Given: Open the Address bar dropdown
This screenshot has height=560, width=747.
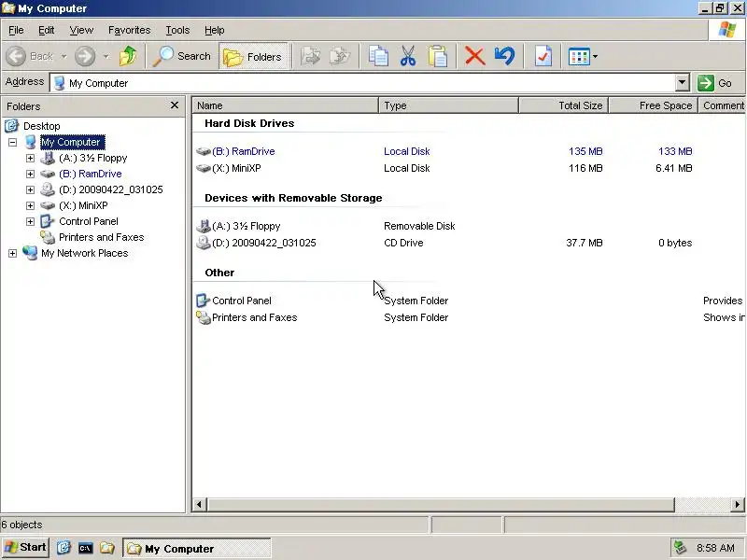Looking at the screenshot, I should click(683, 83).
